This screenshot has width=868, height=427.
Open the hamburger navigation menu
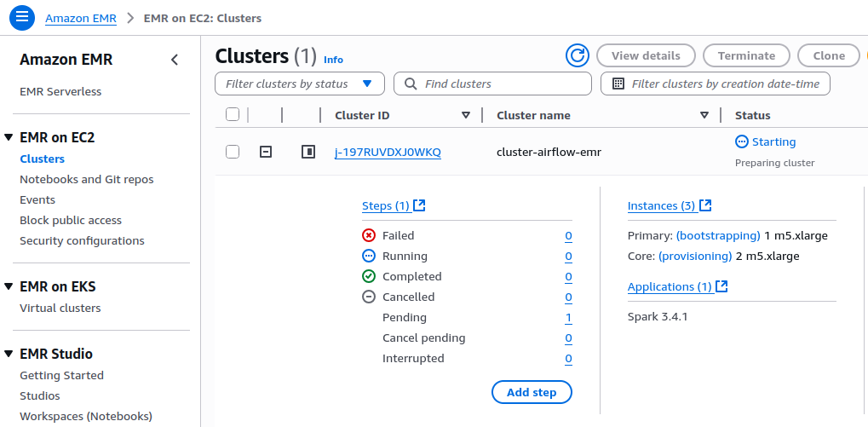tap(21, 17)
